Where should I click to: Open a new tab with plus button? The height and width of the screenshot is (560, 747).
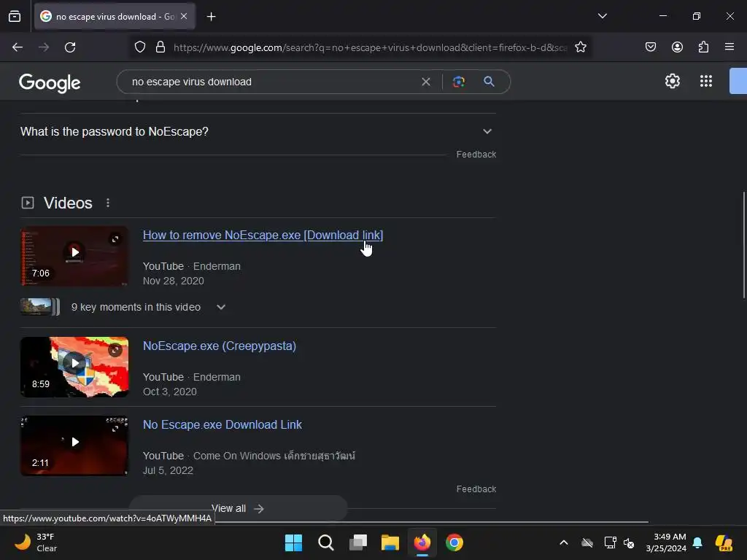click(x=211, y=17)
